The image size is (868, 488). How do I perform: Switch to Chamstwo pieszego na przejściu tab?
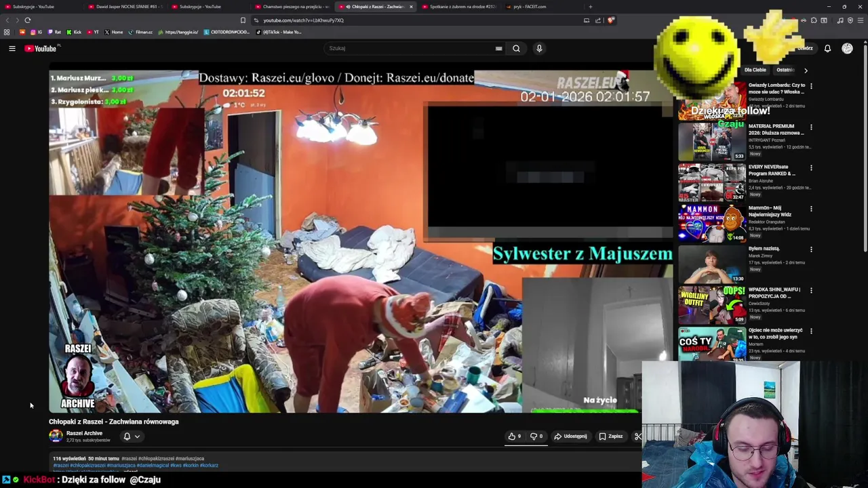coord(292,7)
